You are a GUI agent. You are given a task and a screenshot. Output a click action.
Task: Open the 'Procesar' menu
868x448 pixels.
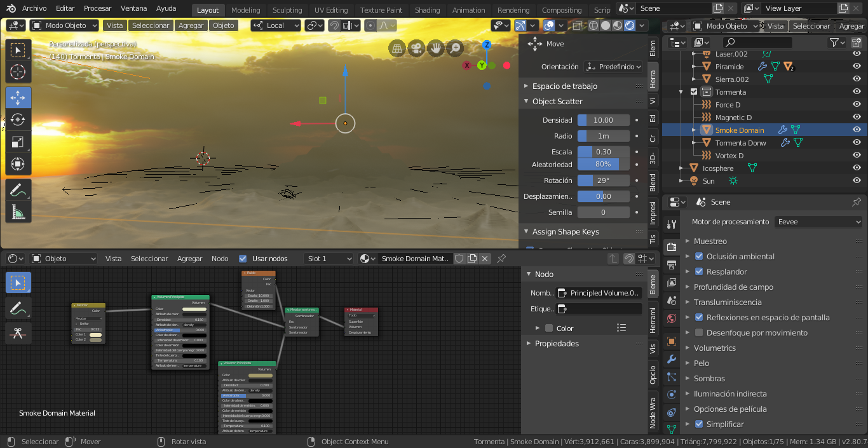point(97,8)
